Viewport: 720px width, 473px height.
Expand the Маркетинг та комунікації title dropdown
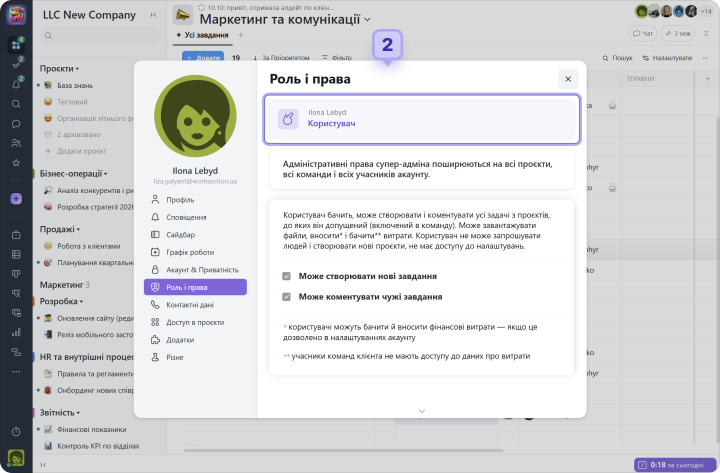pos(367,19)
